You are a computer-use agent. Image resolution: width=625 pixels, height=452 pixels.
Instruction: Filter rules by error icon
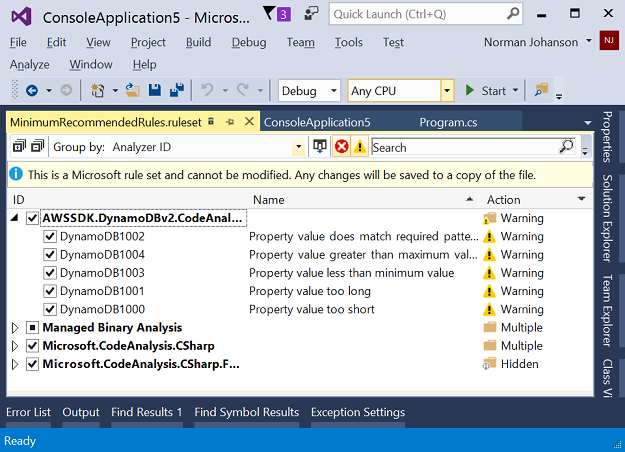[341, 147]
